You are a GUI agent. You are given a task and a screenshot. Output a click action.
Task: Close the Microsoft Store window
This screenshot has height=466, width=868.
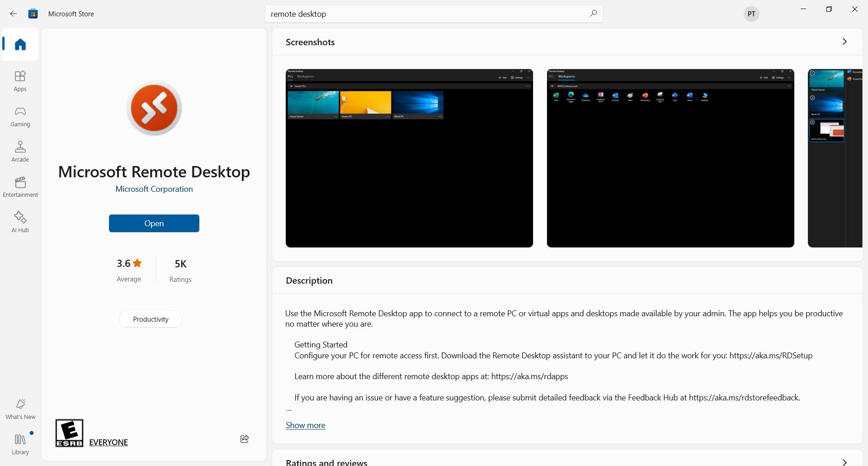click(x=855, y=9)
